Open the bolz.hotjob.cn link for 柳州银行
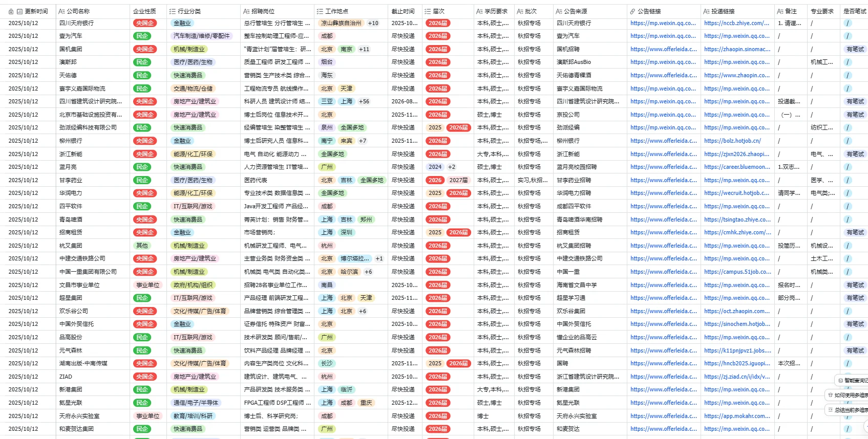The image size is (868, 439). pyautogui.click(x=732, y=141)
